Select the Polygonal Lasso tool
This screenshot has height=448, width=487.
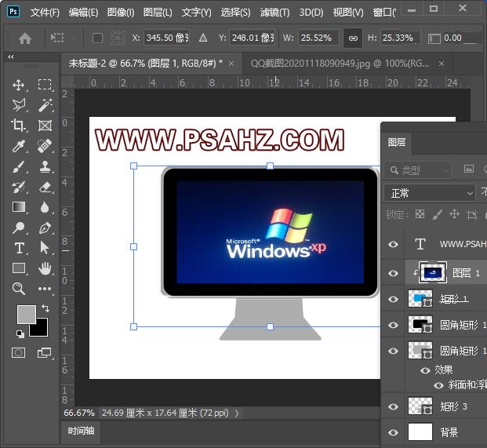pos(19,105)
